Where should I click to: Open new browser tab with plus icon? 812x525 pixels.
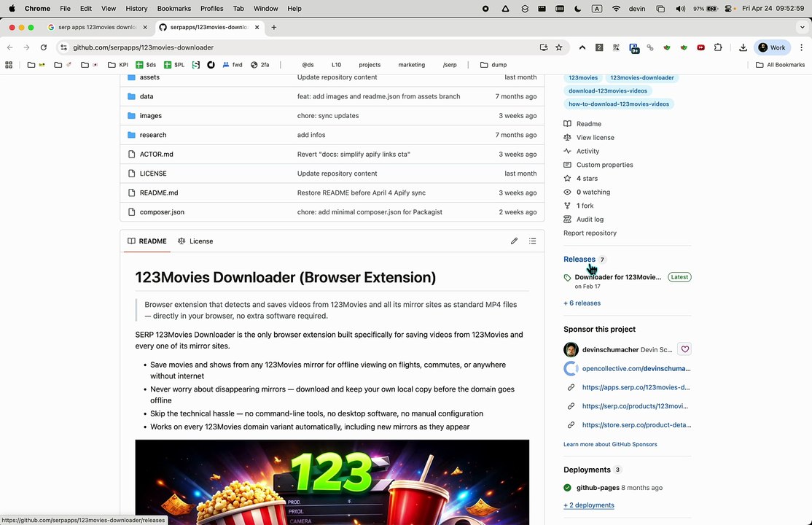point(274,27)
